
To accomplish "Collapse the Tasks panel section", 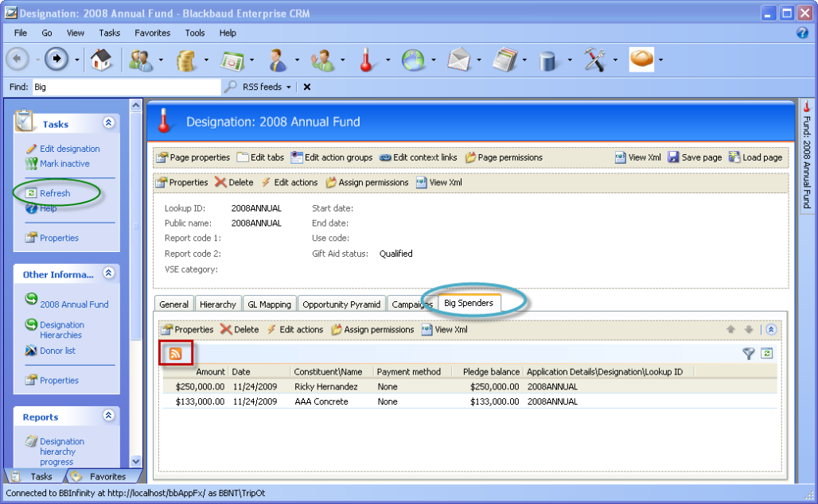I will point(108,123).
